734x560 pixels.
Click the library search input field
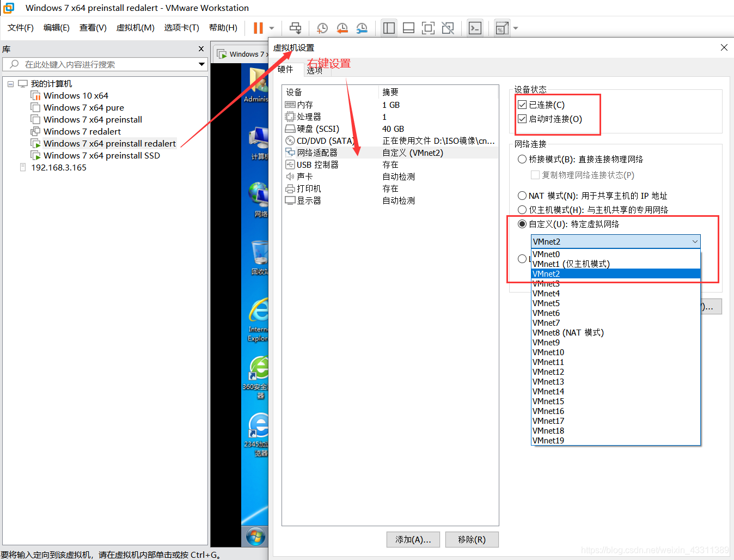tap(106, 64)
